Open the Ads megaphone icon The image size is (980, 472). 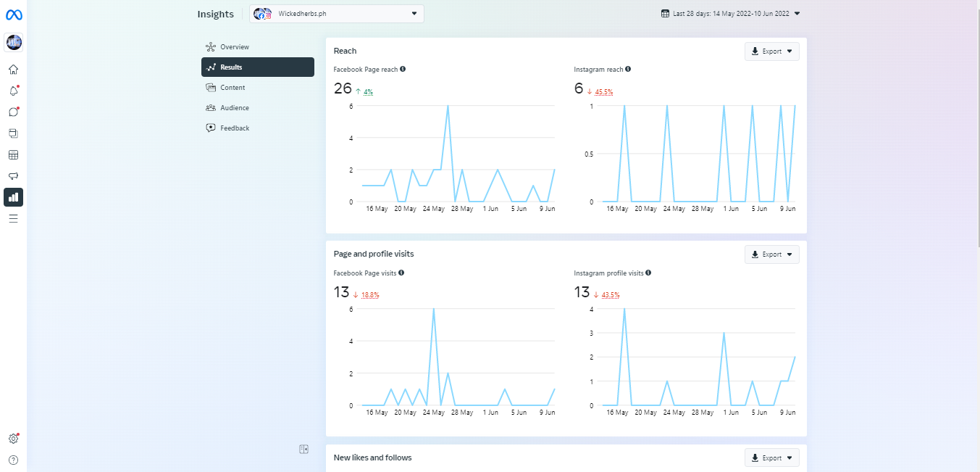tap(13, 175)
